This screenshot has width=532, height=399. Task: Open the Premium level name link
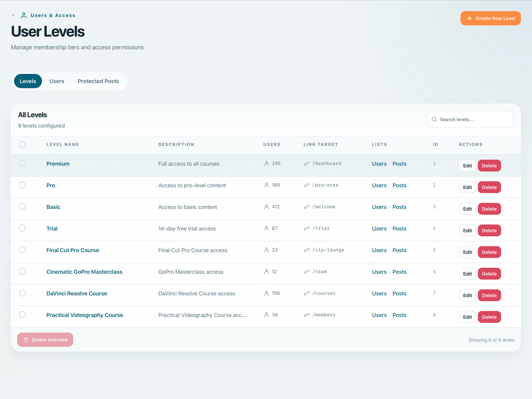pyautogui.click(x=58, y=164)
